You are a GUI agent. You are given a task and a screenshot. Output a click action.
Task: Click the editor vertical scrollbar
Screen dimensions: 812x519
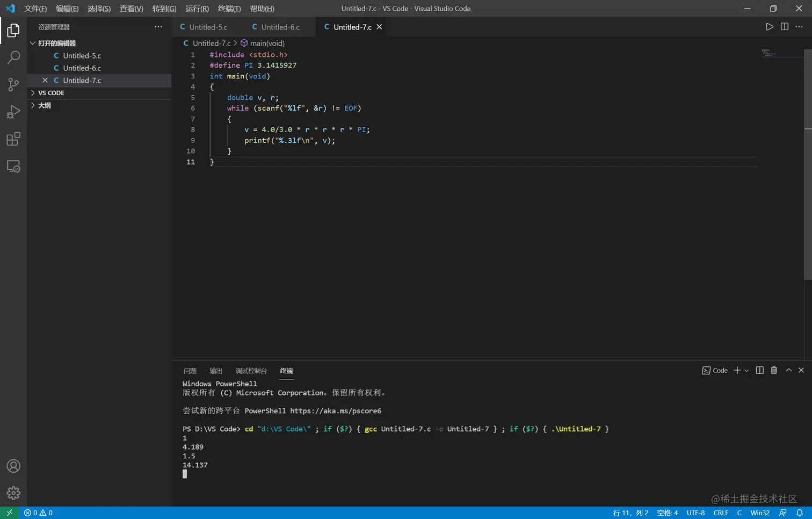click(808, 164)
